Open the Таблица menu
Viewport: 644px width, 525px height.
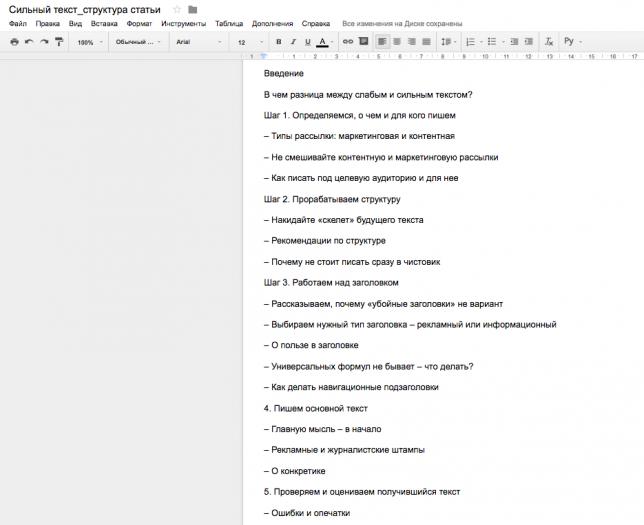(229, 24)
